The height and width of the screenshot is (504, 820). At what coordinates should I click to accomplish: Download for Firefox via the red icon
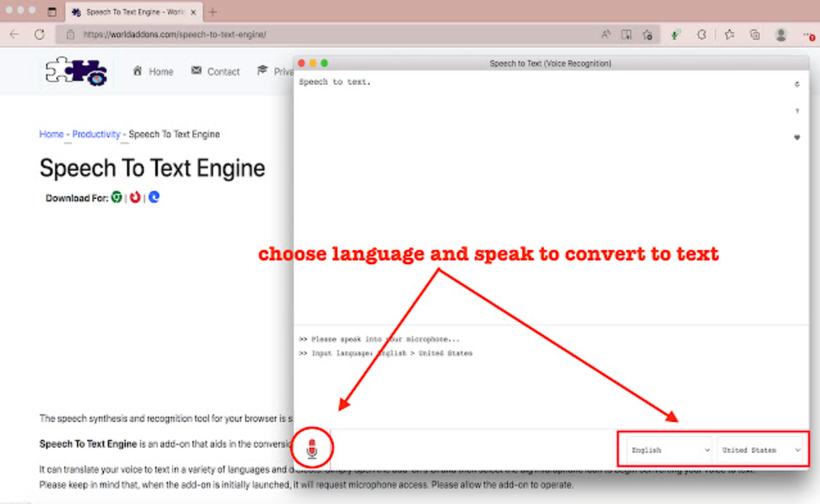tap(135, 197)
